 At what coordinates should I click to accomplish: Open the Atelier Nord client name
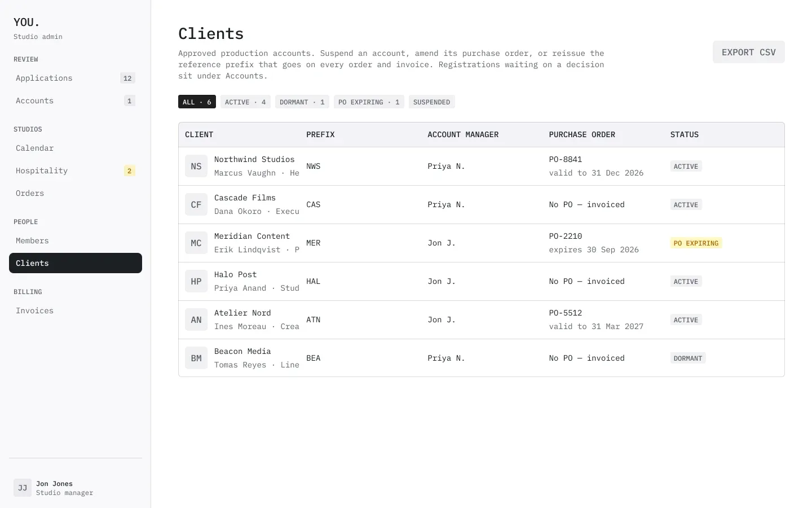[242, 313]
